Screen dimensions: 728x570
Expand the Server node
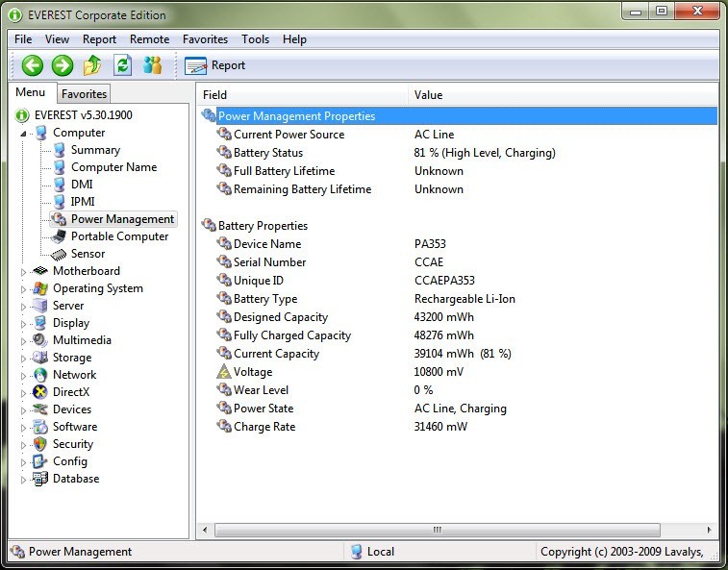[x=23, y=307]
